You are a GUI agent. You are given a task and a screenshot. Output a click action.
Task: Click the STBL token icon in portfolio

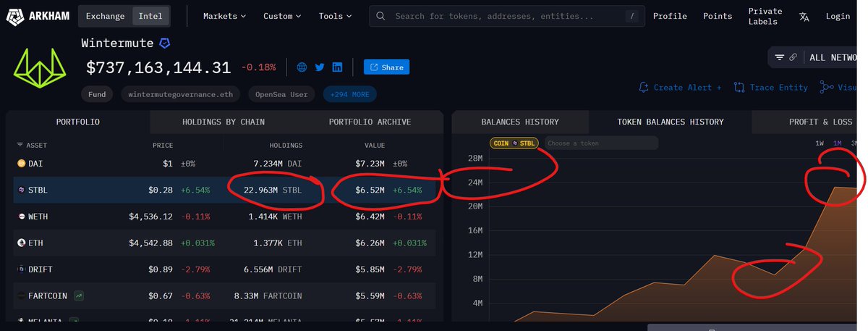[x=20, y=190]
